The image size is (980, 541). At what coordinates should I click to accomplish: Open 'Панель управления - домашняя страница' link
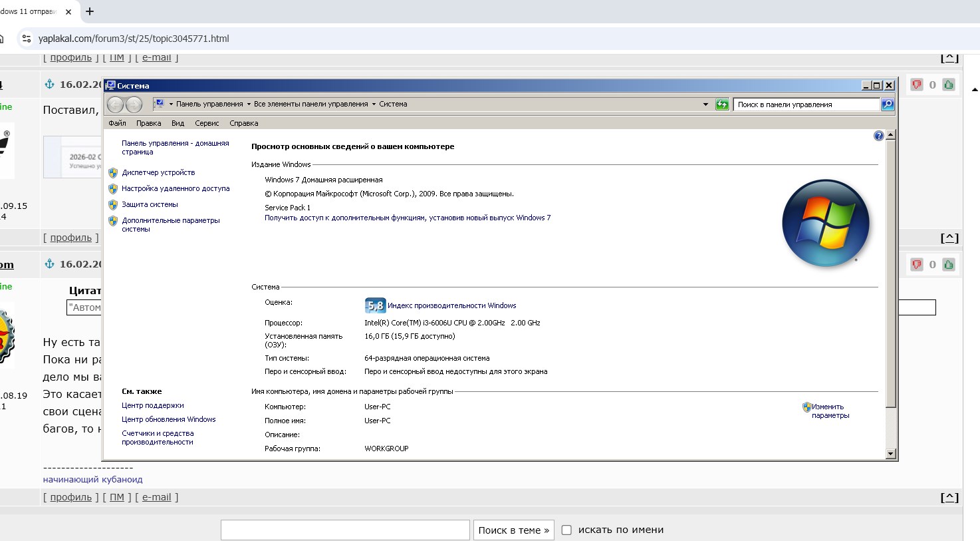[x=176, y=148]
